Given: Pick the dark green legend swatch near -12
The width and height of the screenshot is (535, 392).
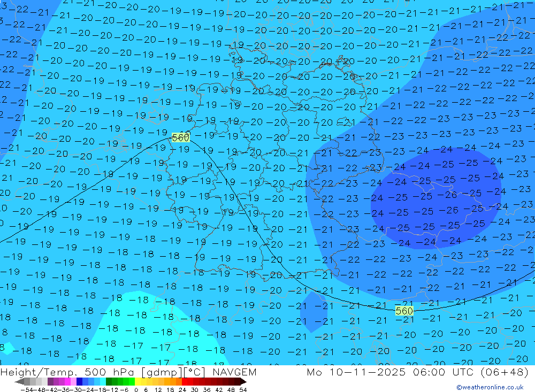Looking at the screenshot, I should pyautogui.click(x=109, y=382).
